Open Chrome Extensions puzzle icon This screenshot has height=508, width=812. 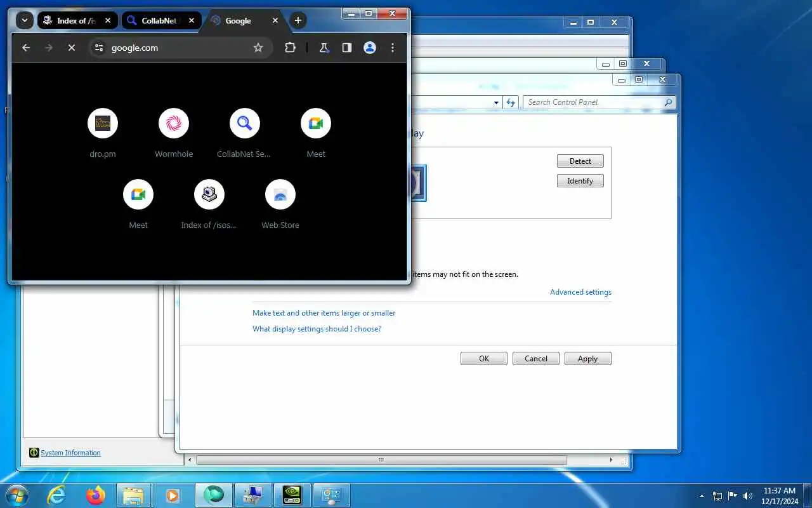290,48
